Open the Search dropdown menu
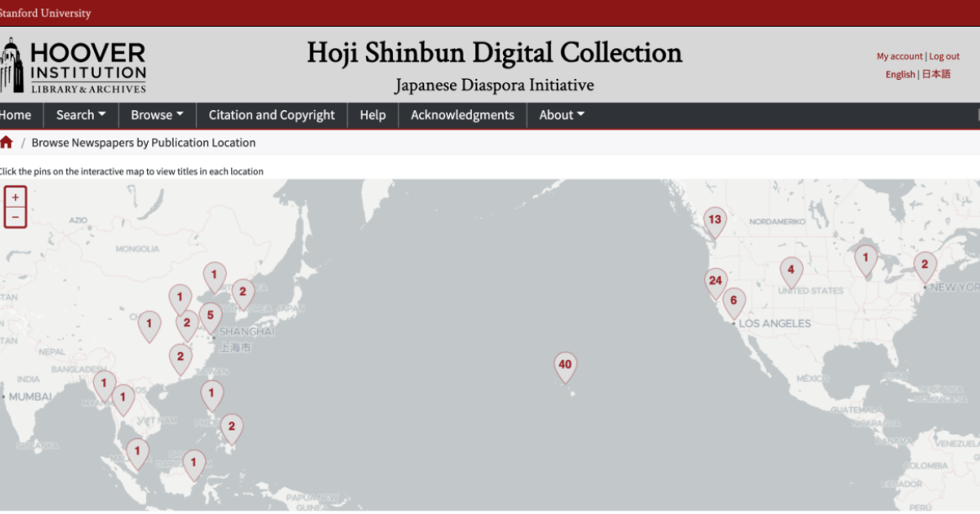The image size is (980, 514). pyautogui.click(x=81, y=115)
